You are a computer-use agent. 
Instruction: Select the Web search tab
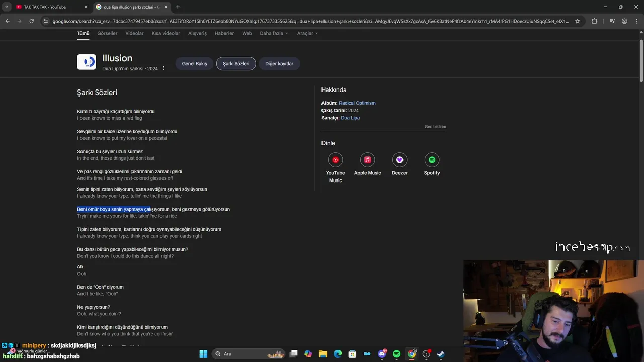point(247,33)
